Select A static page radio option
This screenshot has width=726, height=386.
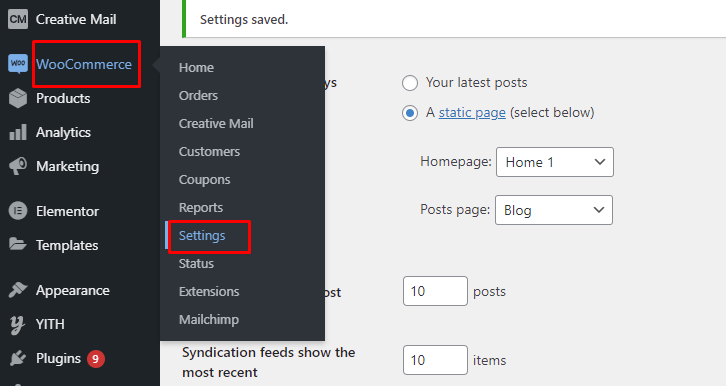click(410, 112)
